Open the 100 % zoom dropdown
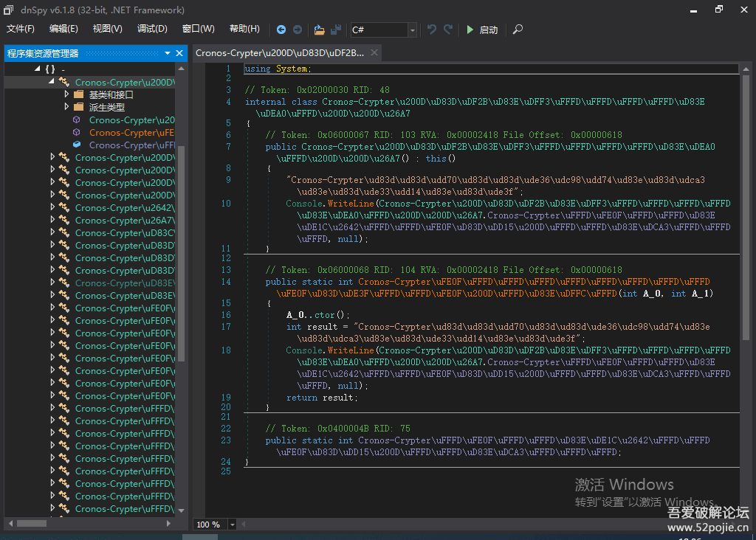Viewport: 756px width, 540px height. (233, 525)
